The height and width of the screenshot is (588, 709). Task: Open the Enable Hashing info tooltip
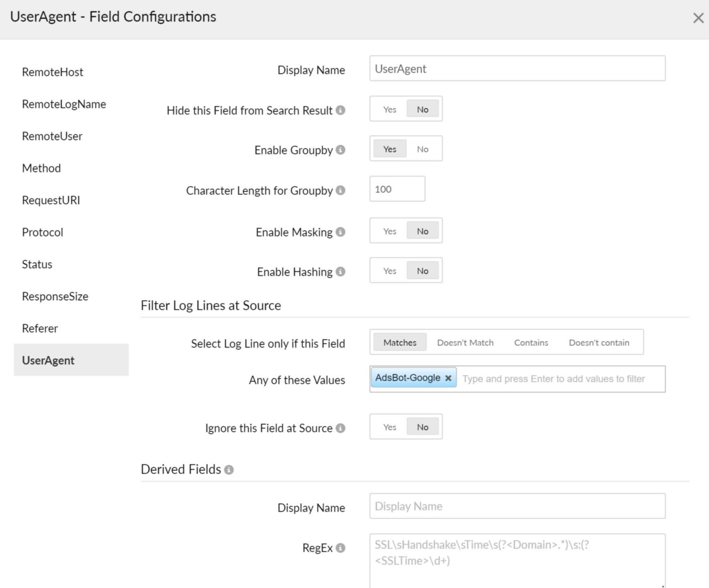[340, 272]
